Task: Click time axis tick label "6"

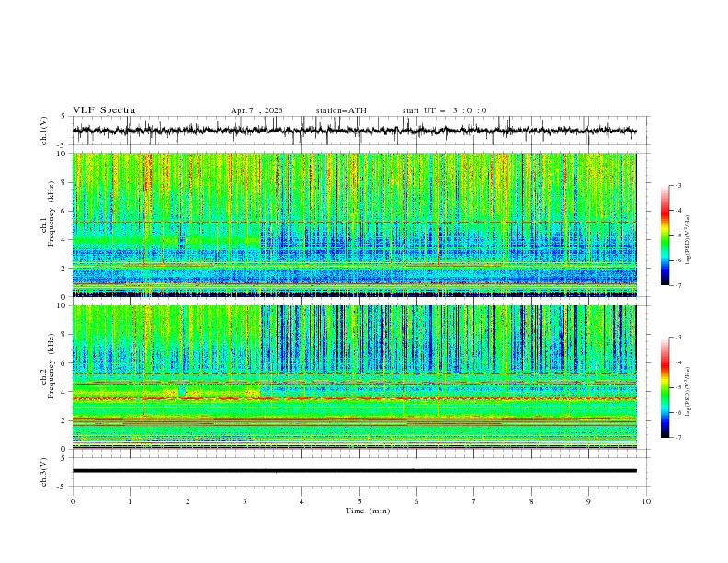Action: click(x=417, y=501)
